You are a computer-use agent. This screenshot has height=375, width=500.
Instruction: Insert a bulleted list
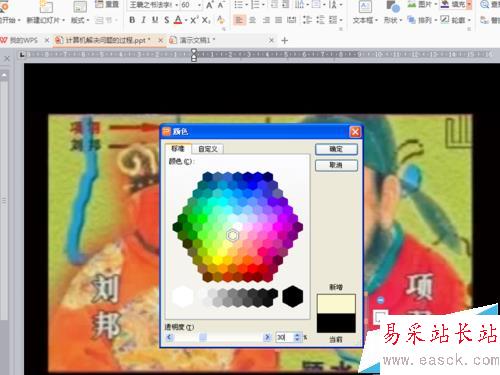(238, 5)
